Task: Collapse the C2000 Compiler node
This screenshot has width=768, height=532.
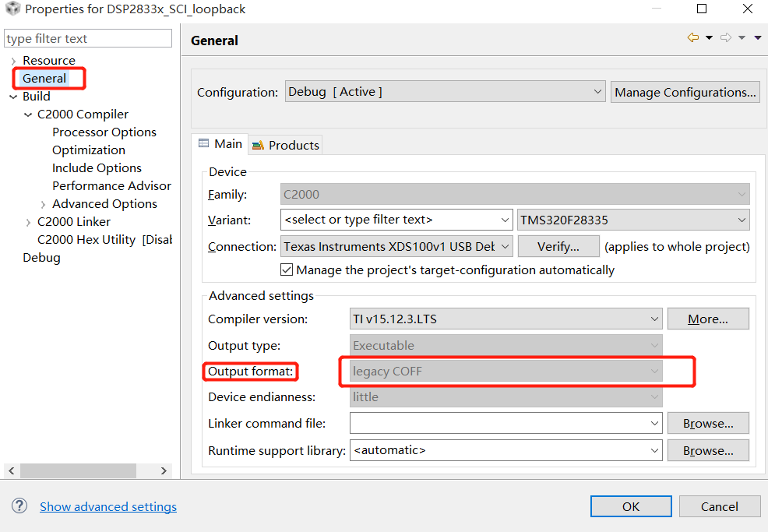Action: tap(28, 115)
